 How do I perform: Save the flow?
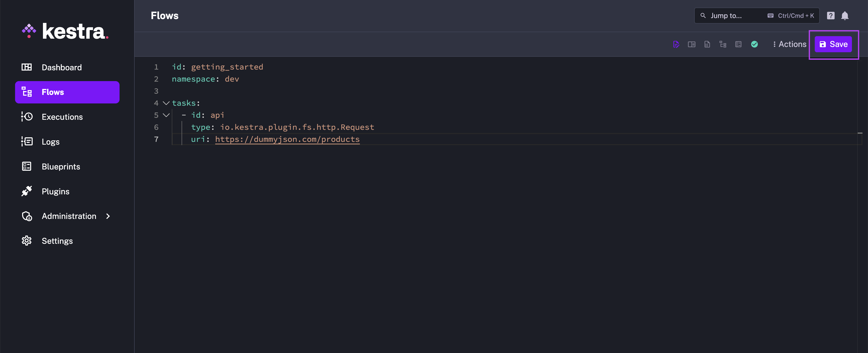pos(833,44)
